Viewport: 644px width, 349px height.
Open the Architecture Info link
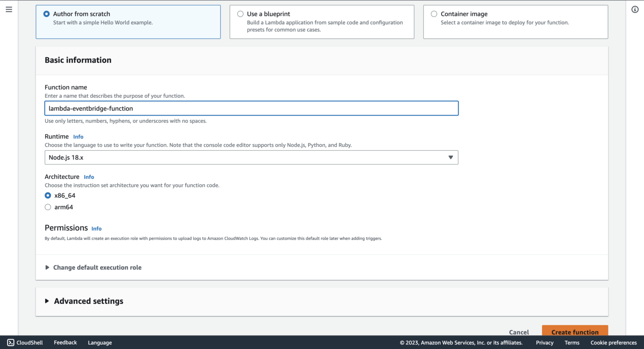[x=89, y=177]
